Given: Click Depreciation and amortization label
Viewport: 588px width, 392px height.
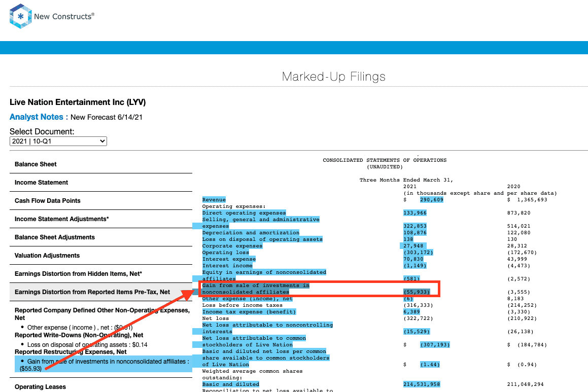Looking at the screenshot, I should [251, 233].
